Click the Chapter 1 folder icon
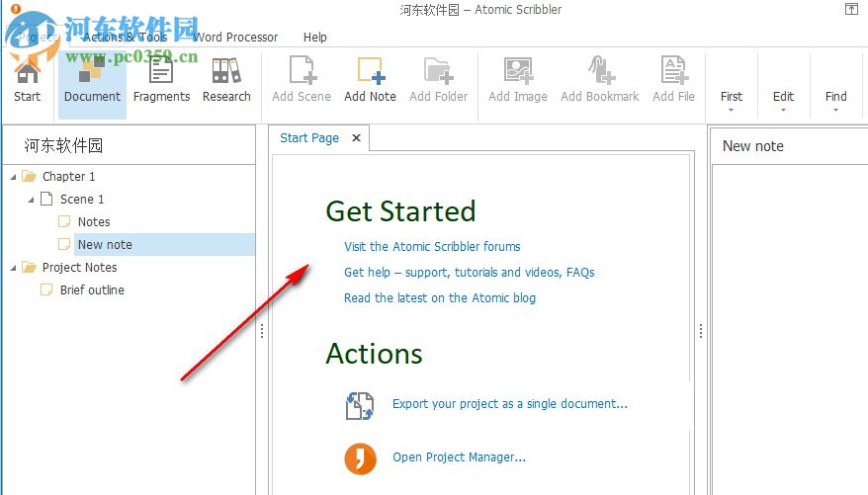Viewport: 868px width, 495px height. [x=29, y=177]
